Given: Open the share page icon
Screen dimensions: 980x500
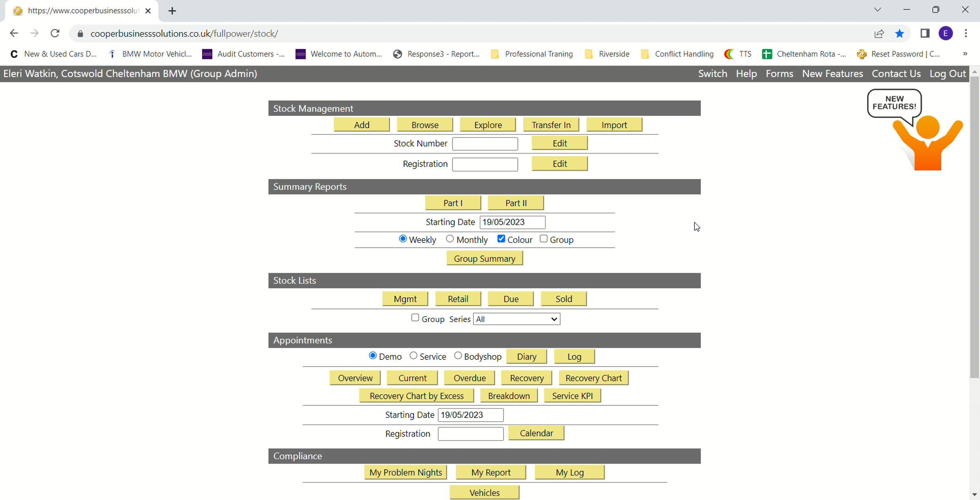Looking at the screenshot, I should click(x=879, y=33).
